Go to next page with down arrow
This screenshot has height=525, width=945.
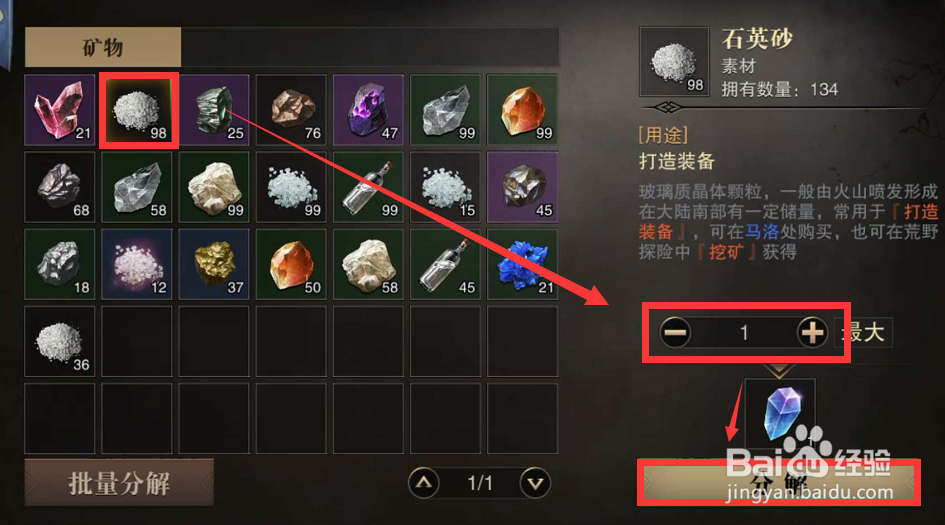point(535,483)
